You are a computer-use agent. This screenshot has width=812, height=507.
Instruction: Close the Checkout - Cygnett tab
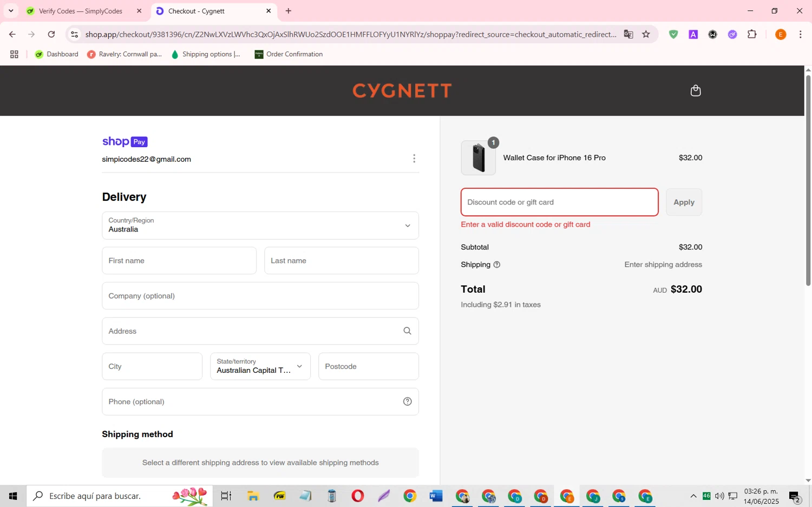[269, 11]
